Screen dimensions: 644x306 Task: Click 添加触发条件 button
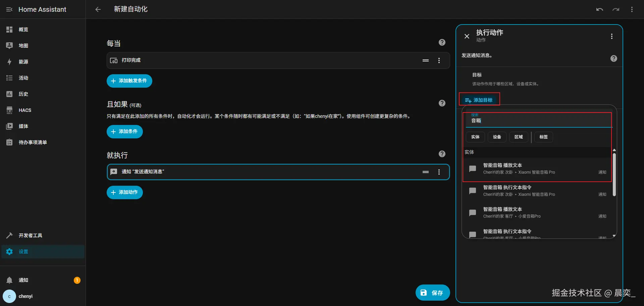tap(129, 81)
